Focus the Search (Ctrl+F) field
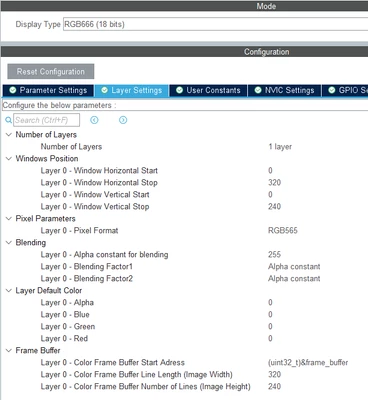 click(46, 120)
